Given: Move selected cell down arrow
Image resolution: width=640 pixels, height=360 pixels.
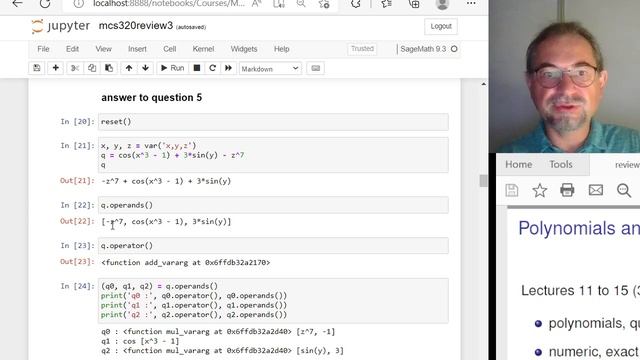Looking at the screenshot, I should pos(145,68).
